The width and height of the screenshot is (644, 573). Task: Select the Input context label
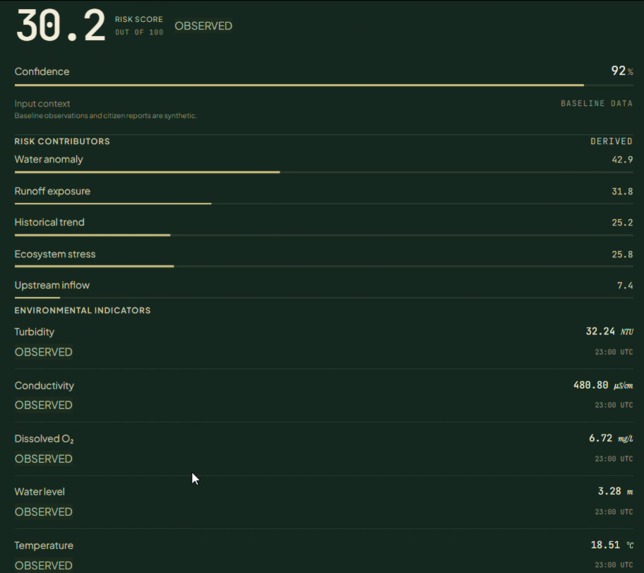[42, 104]
